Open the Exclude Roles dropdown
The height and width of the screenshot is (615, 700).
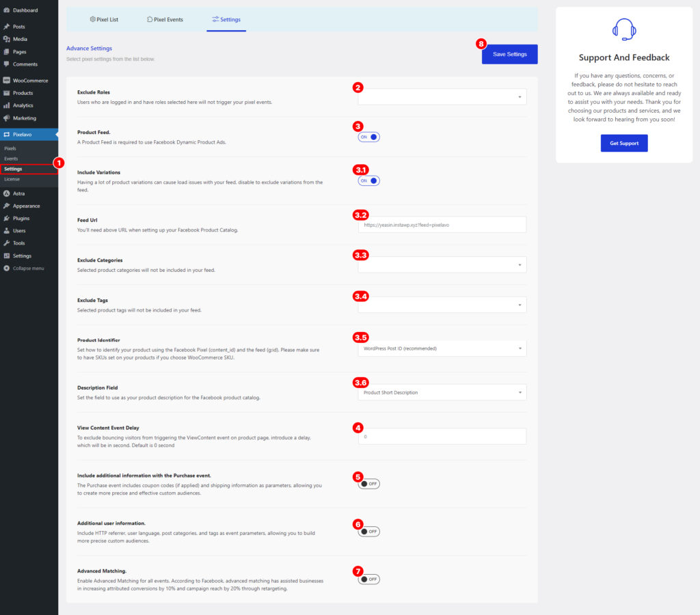click(x=442, y=96)
